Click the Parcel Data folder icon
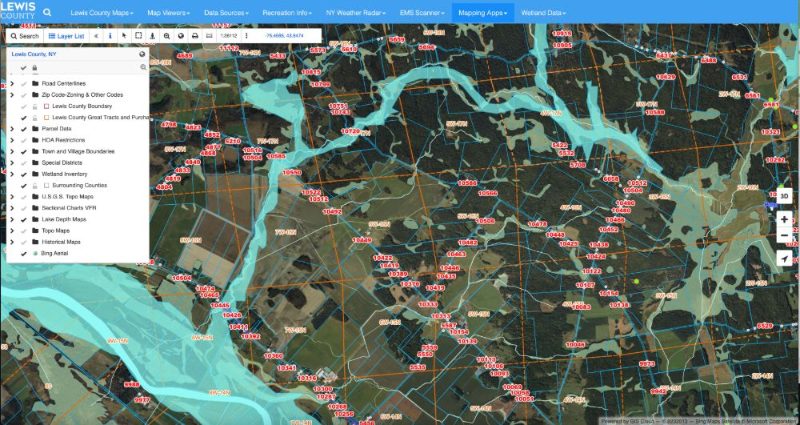This screenshot has width=800, height=425. click(35, 129)
